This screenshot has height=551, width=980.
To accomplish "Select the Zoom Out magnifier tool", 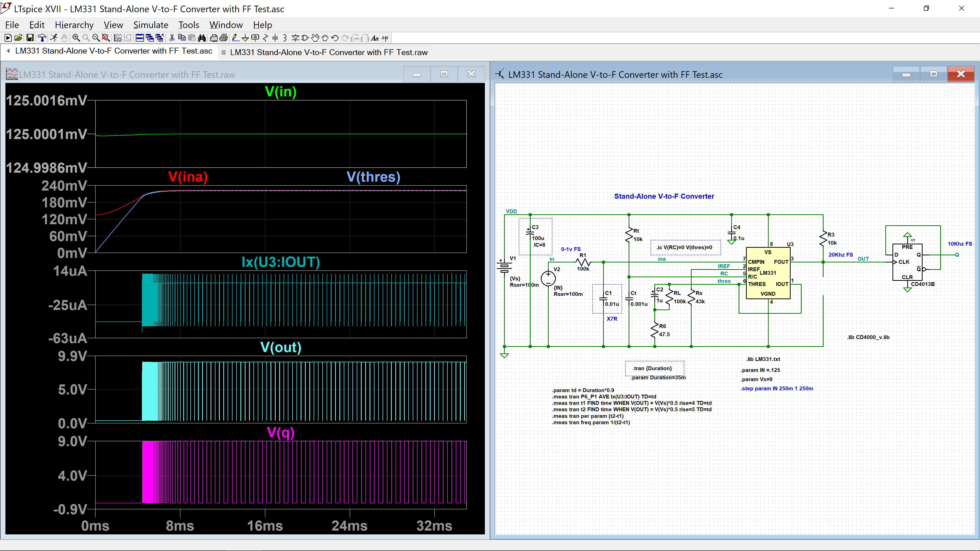I will coord(96,38).
